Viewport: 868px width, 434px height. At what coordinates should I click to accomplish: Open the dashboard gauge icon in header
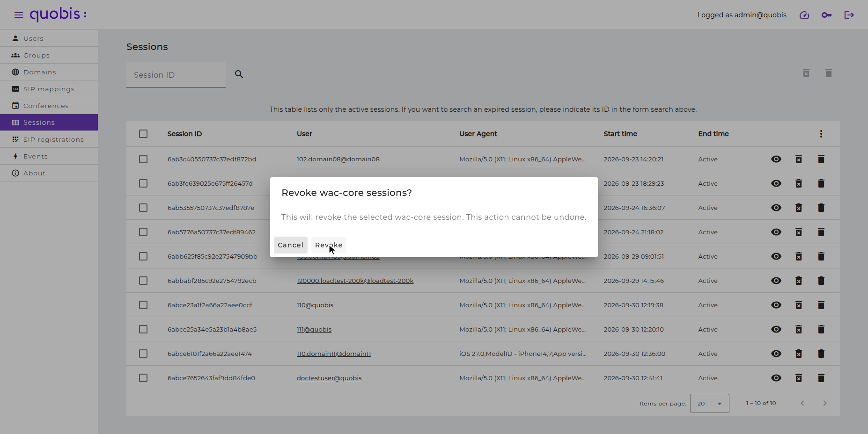pyautogui.click(x=804, y=15)
